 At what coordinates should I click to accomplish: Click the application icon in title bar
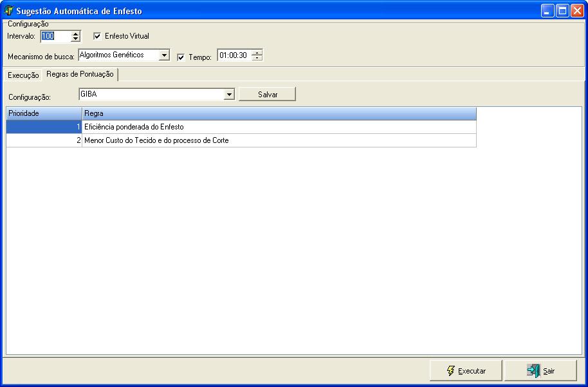coord(9,11)
